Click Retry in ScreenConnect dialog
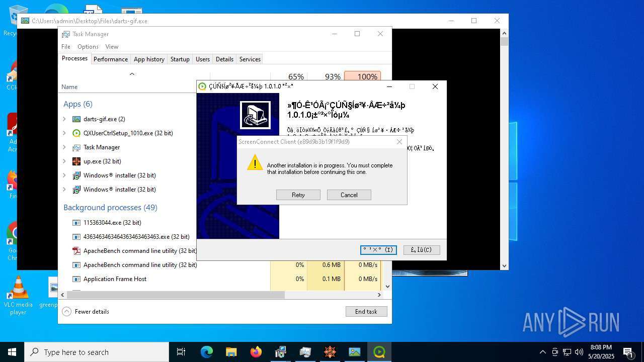This screenshot has width=644, height=362. click(x=298, y=195)
